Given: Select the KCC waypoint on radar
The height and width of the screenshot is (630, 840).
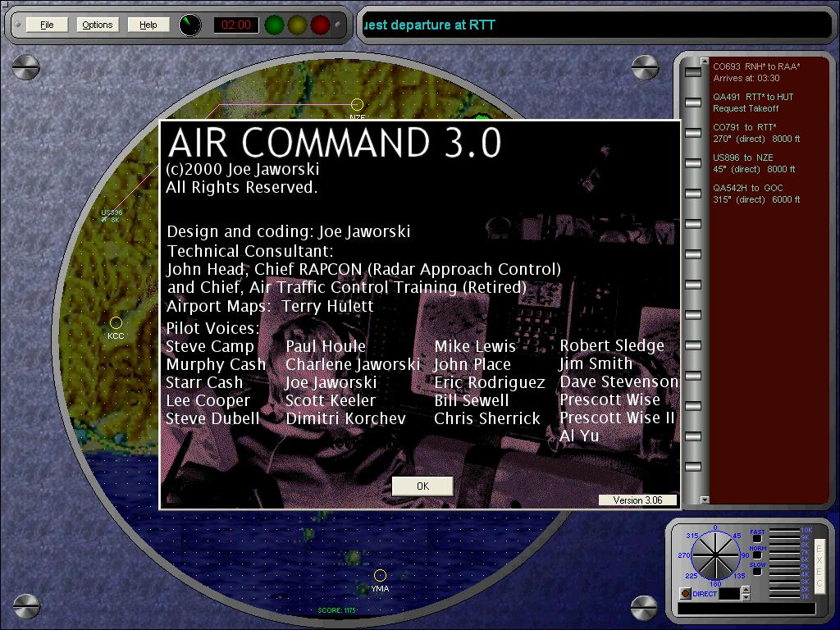Looking at the screenshot, I should pyautogui.click(x=116, y=323).
